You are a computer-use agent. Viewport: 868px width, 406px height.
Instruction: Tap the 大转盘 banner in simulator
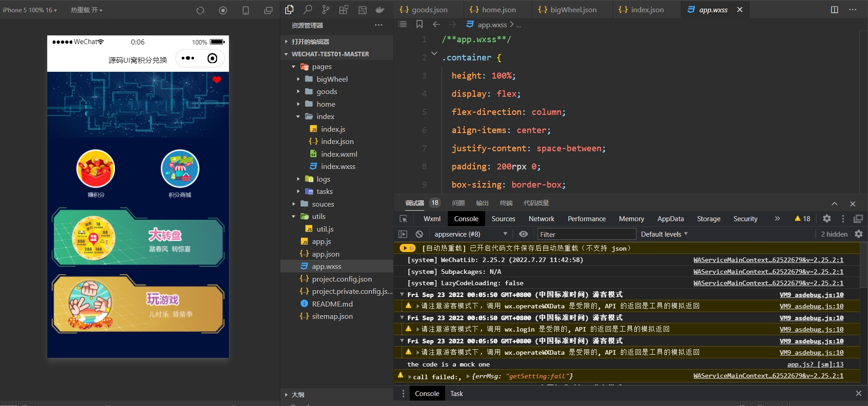139,238
